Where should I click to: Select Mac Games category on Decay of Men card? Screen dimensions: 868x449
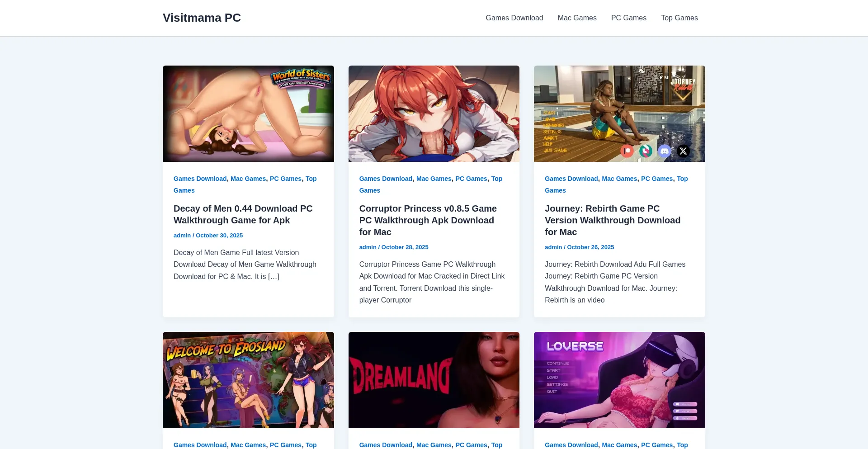(248, 179)
